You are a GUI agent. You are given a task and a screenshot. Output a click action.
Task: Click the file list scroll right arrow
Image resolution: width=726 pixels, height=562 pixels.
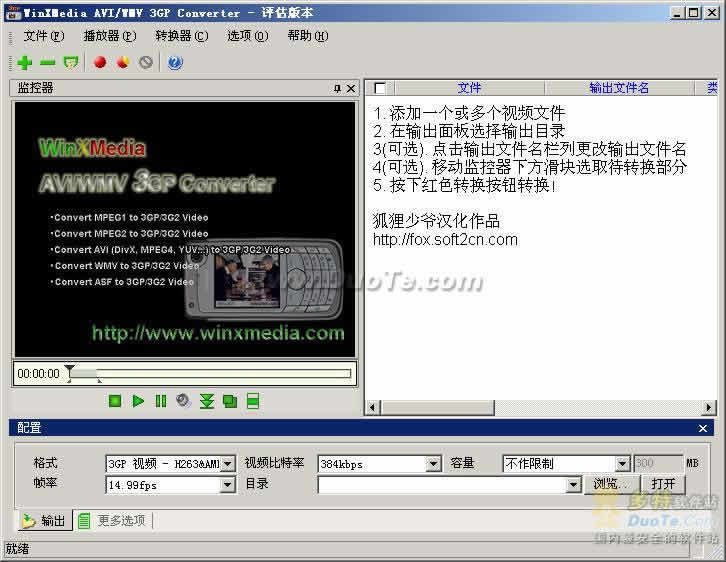click(x=708, y=407)
